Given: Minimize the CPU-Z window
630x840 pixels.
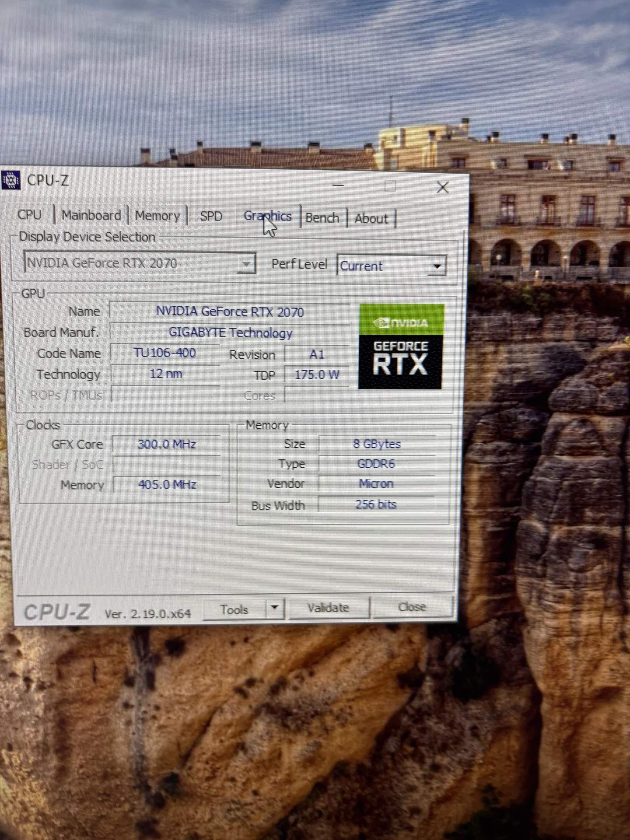Looking at the screenshot, I should 338,185.
